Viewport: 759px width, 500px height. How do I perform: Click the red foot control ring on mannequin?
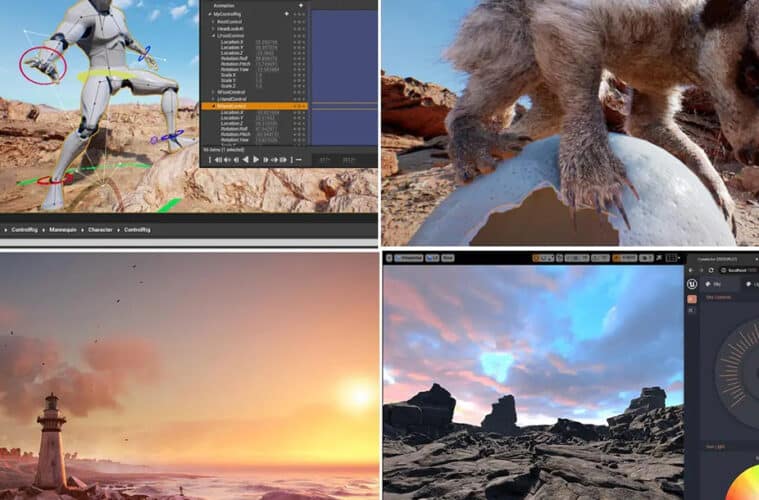[52, 180]
